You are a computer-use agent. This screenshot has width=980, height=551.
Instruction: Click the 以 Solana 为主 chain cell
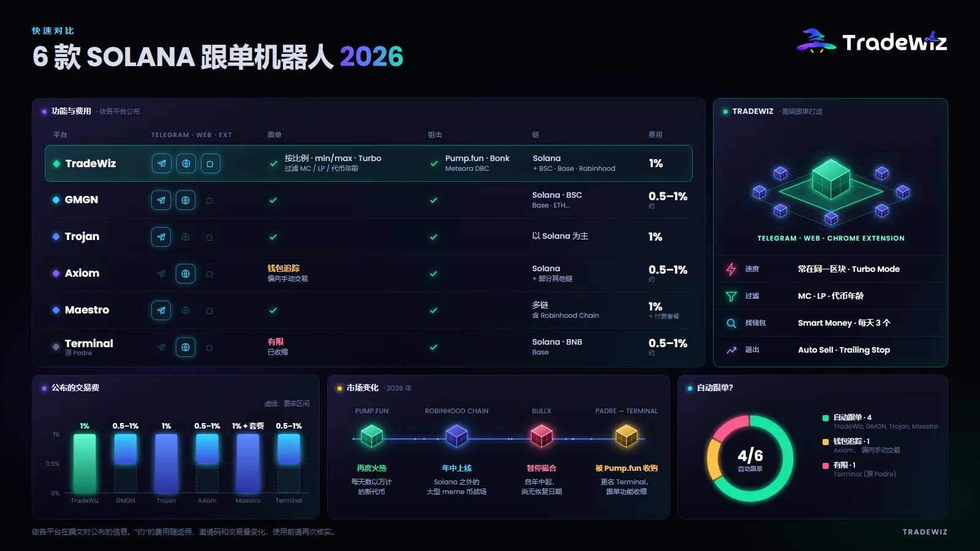560,236
